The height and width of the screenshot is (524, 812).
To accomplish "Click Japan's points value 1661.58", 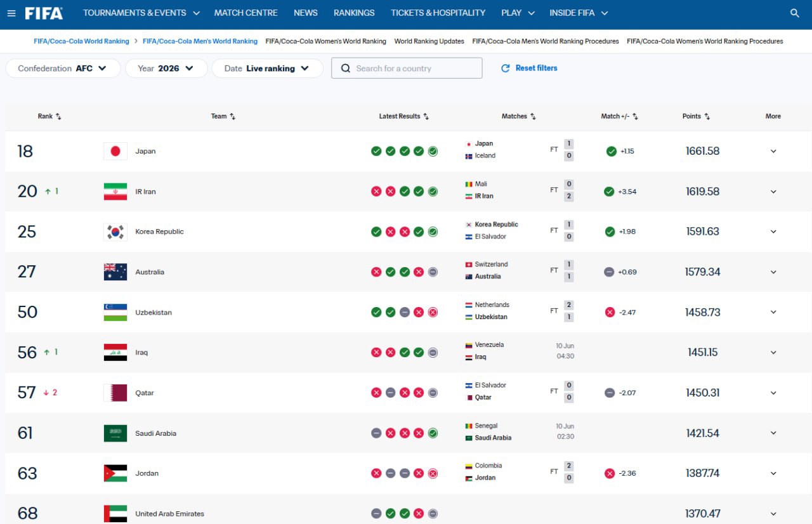I will point(703,152).
